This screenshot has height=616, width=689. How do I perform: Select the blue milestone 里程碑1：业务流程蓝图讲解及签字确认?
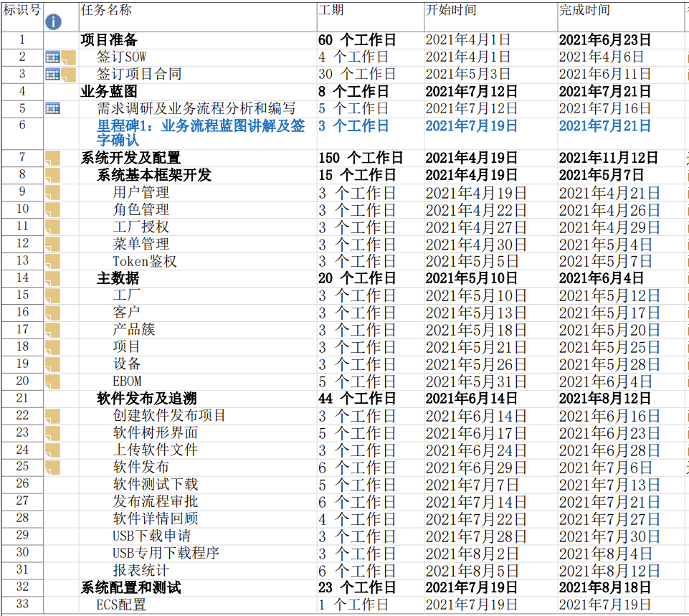click(201, 133)
